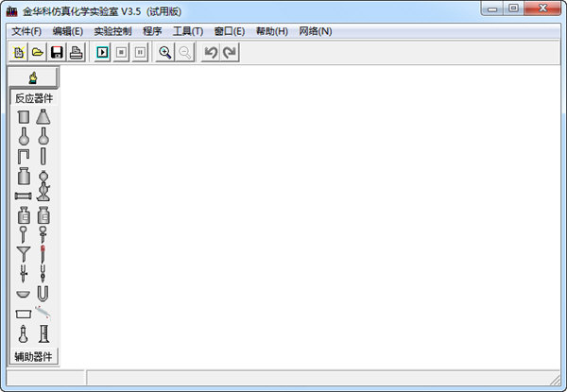This screenshot has width=567, height=392.
Task: Select the separating funnel with stopcock
Action: click(43, 234)
